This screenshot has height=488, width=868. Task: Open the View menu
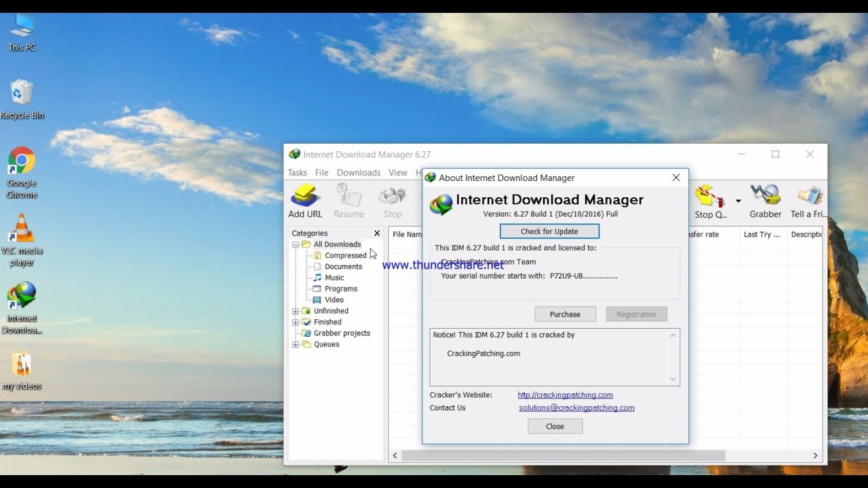click(x=398, y=173)
